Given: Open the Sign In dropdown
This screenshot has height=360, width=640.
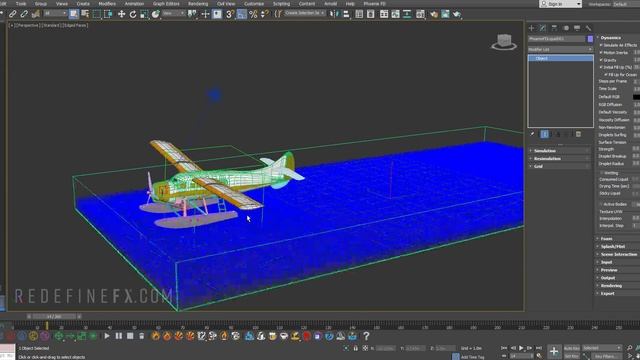Looking at the screenshot, I should click(x=560, y=4).
